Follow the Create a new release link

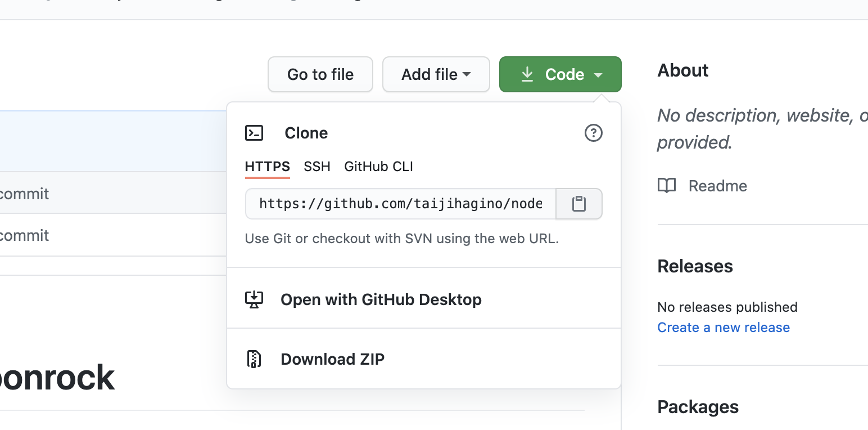click(x=724, y=328)
